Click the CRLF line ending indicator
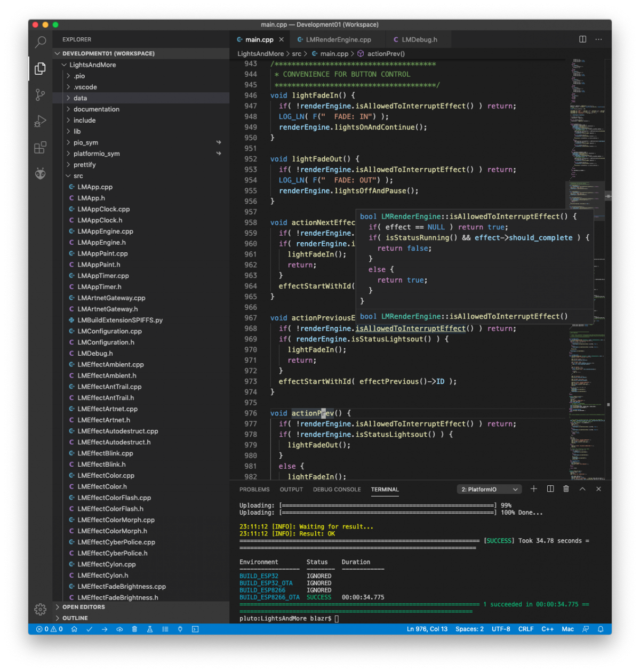Viewport: 640px width, 672px height. [x=525, y=629]
